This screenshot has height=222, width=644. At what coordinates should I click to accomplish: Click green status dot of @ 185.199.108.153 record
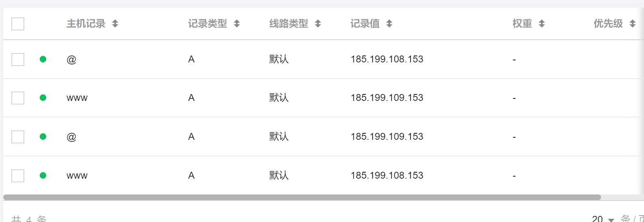(x=43, y=59)
